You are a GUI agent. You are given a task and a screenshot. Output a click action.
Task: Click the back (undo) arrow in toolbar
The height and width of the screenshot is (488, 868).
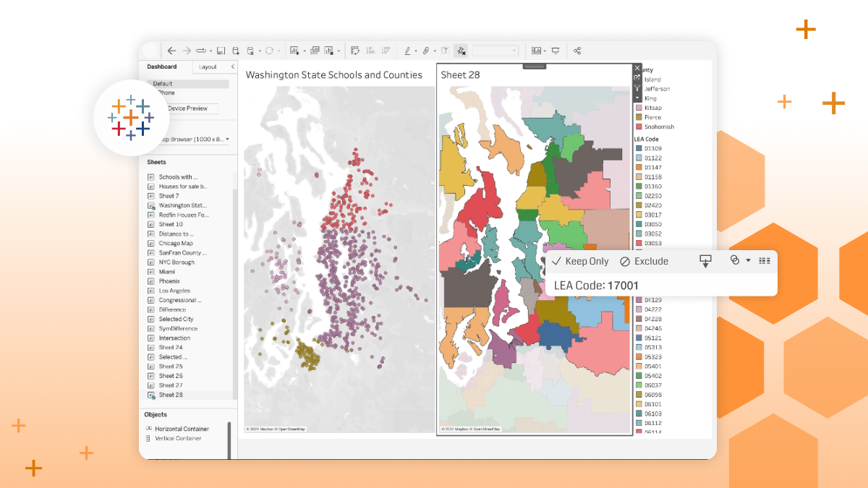[171, 51]
